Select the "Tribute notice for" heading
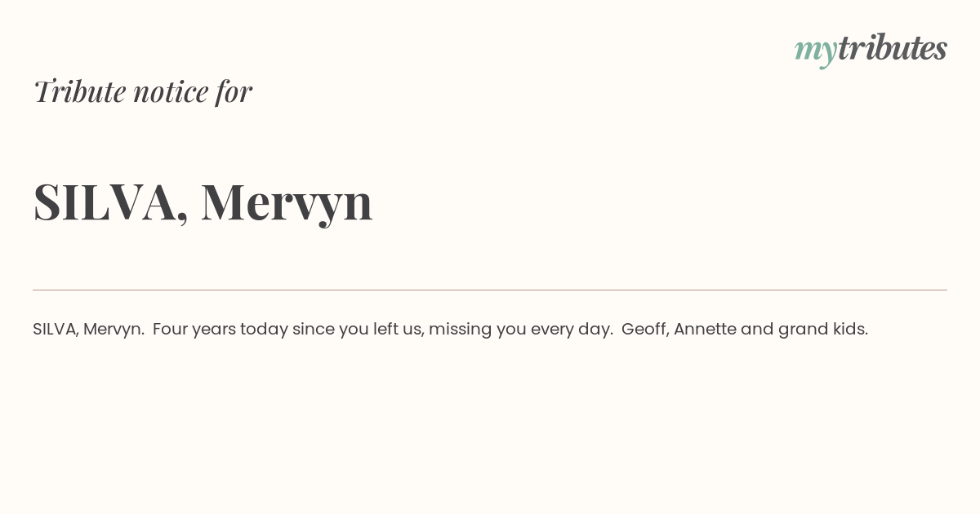The height and width of the screenshot is (514, 980). click(x=143, y=91)
